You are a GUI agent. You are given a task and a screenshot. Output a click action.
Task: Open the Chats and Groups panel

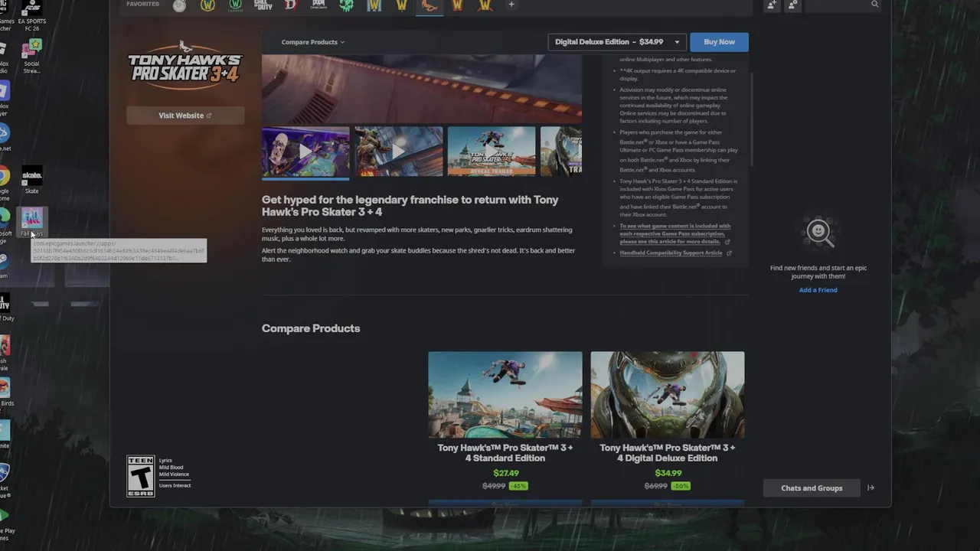(x=812, y=488)
